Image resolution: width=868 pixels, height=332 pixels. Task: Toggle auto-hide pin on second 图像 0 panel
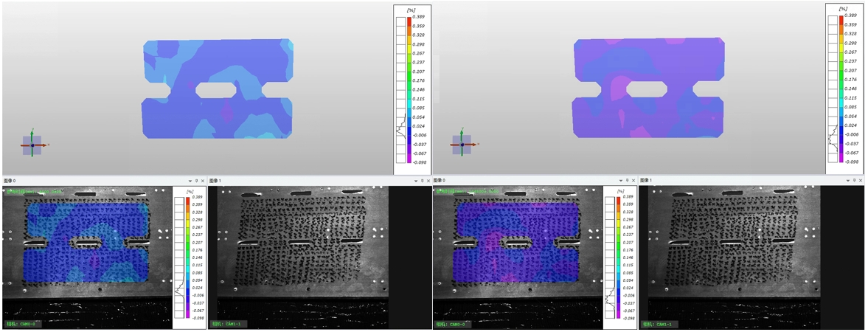point(627,181)
